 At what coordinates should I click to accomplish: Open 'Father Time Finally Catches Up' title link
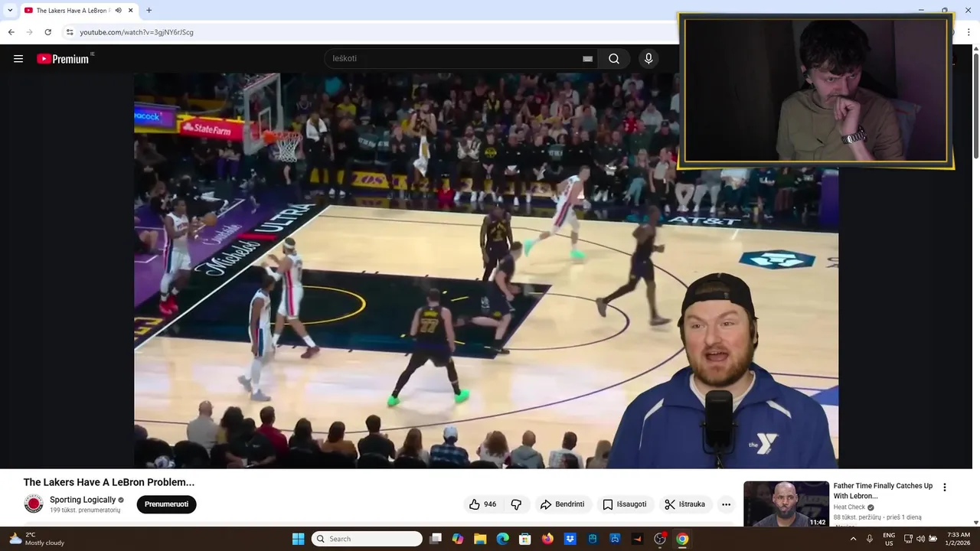click(x=883, y=491)
